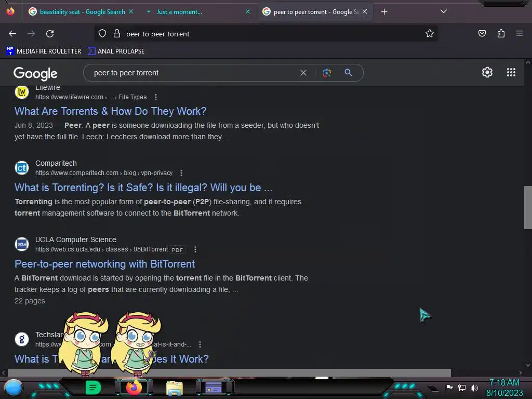Open the tracking protection shield icon
The width and height of the screenshot is (532, 399).
(x=102, y=34)
